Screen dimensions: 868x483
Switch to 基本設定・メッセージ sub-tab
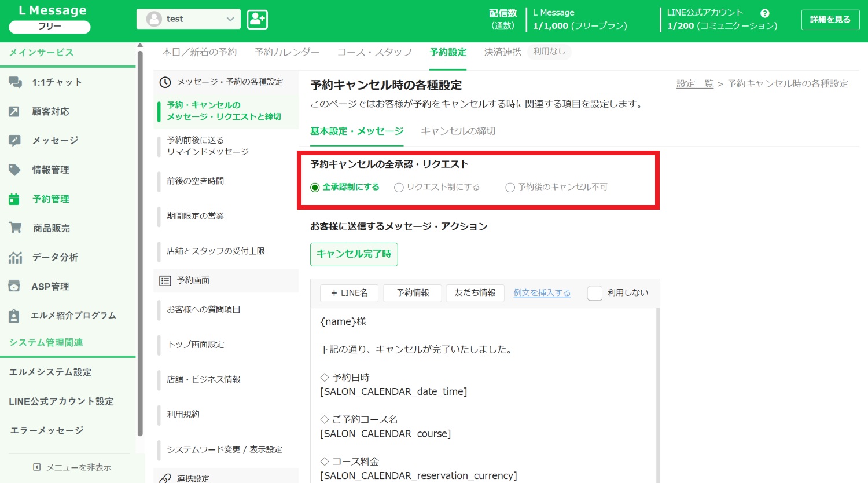pos(357,131)
